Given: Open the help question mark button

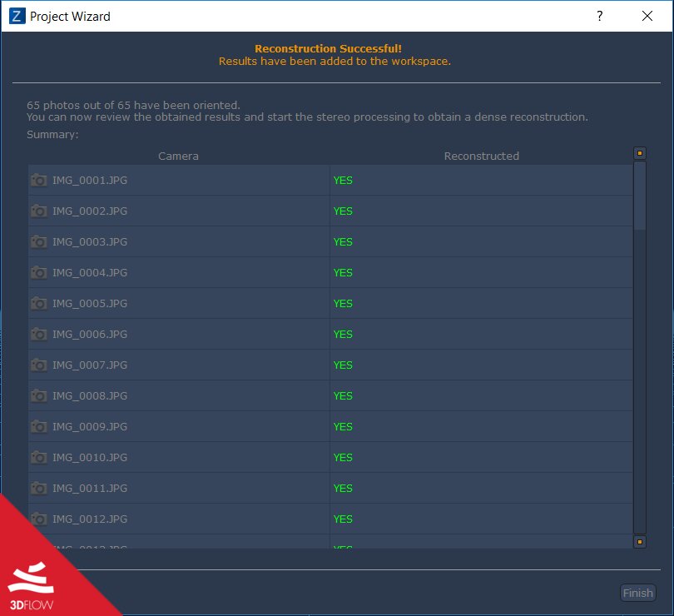Looking at the screenshot, I should point(600,16).
